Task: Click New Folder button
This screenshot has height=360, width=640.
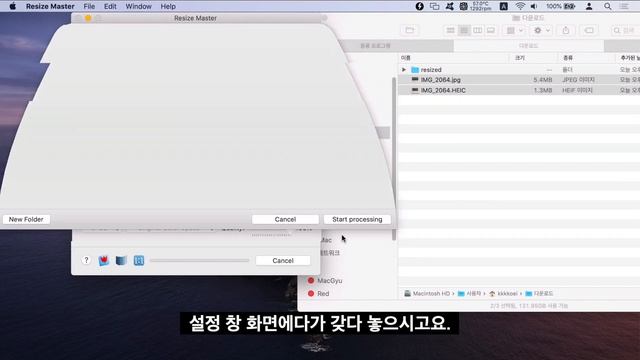Action: [26, 219]
